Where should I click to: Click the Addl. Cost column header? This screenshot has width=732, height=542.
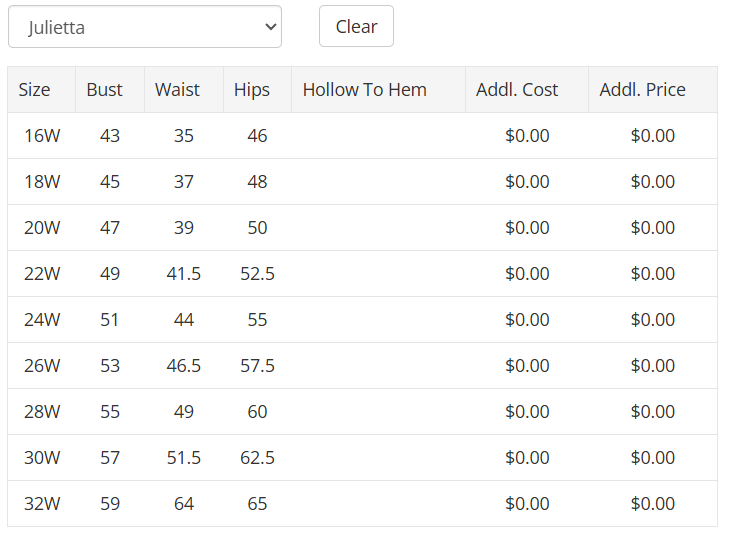pyautogui.click(x=517, y=90)
